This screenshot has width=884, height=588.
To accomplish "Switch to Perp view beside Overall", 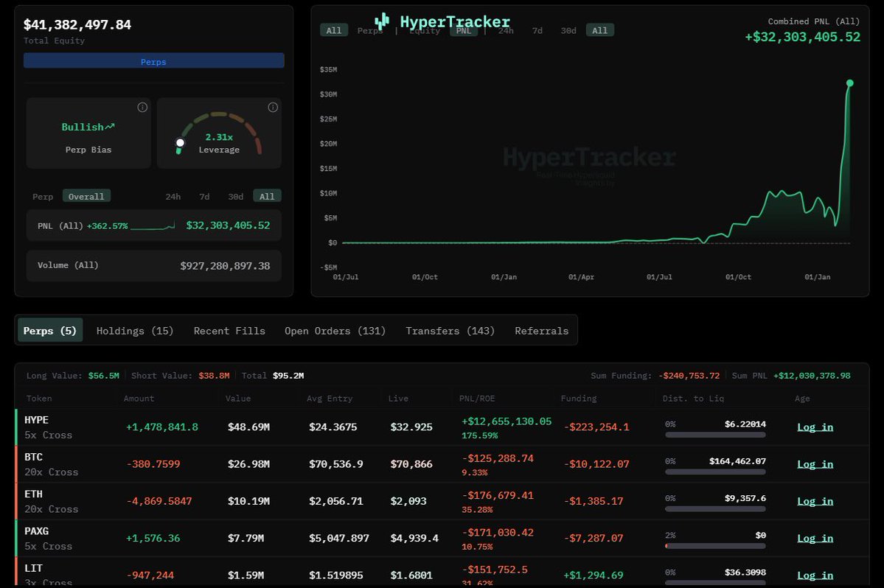I will point(43,197).
